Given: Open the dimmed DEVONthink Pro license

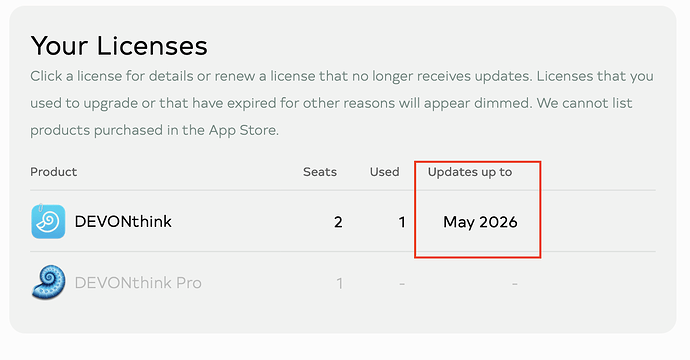Looking at the screenshot, I should click(x=343, y=283).
